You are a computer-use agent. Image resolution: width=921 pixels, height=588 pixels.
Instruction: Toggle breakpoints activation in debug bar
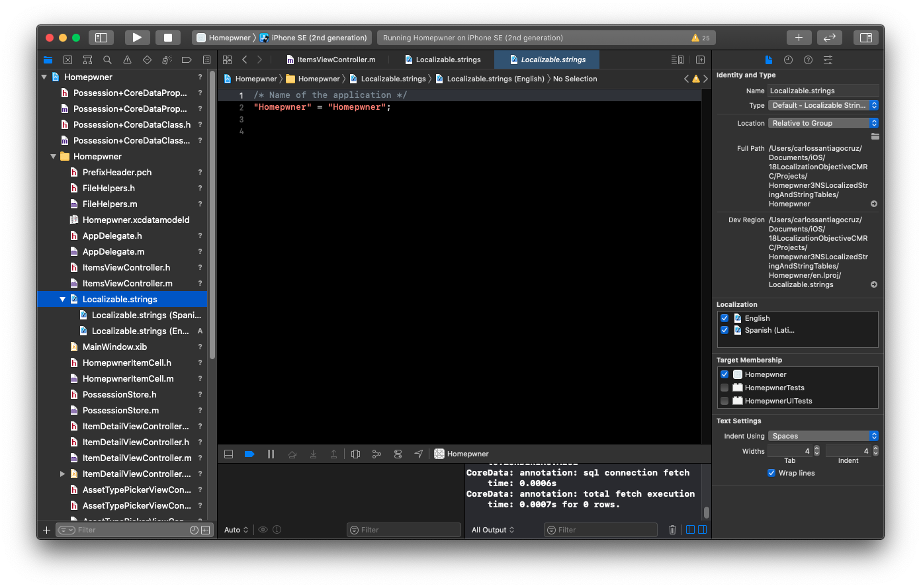click(x=249, y=454)
